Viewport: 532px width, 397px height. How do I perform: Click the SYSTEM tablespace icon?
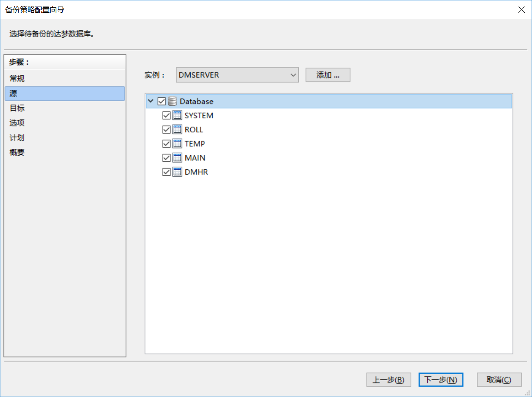(x=177, y=116)
